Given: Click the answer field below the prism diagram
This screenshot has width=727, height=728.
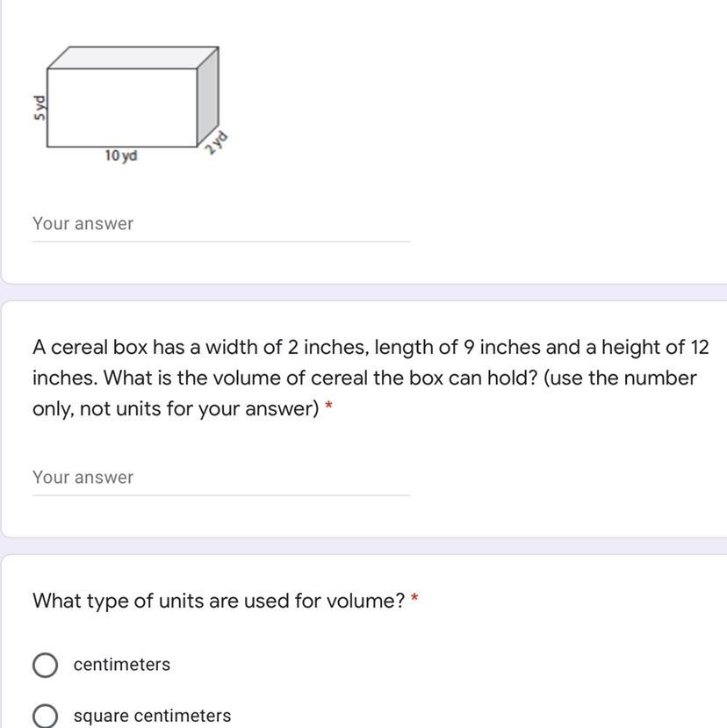Looking at the screenshot, I should pos(220,224).
